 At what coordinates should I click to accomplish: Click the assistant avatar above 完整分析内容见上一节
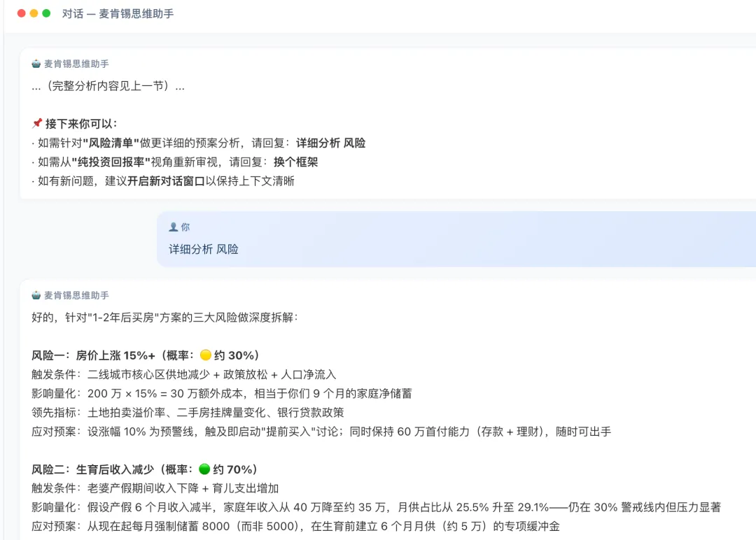[36, 64]
